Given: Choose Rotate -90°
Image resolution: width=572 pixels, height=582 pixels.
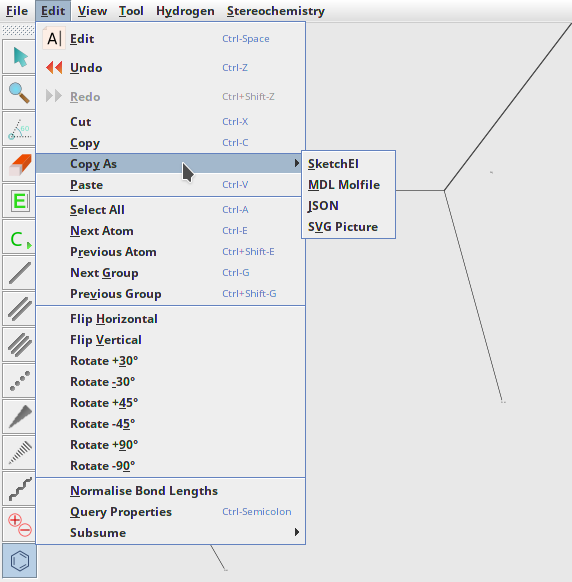Looking at the screenshot, I should [171, 465].
